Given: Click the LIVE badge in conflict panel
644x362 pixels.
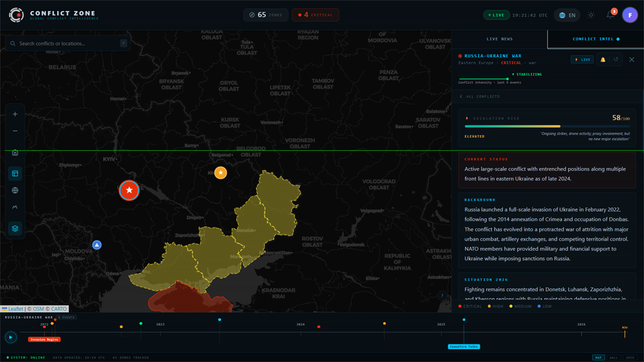Looking at the screenshot, I should tap(582, 60).
